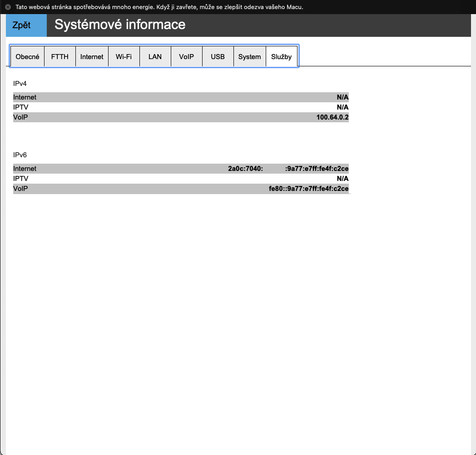
Task: Select the IPv6 Internet row label
Action: [25, 169]
